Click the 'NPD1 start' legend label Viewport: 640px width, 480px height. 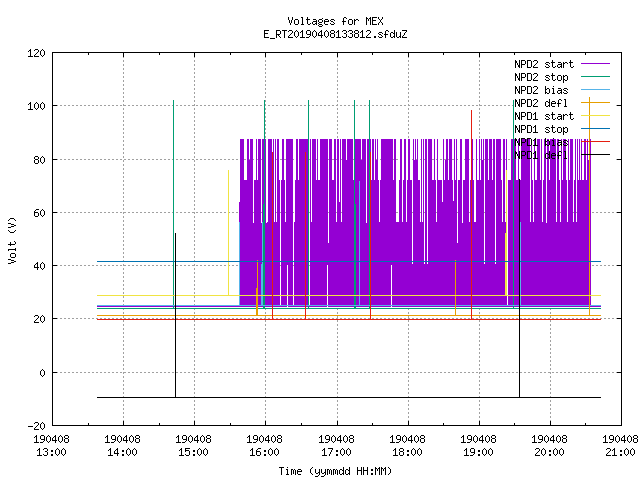pyautogui.click(x=544, y=116)
